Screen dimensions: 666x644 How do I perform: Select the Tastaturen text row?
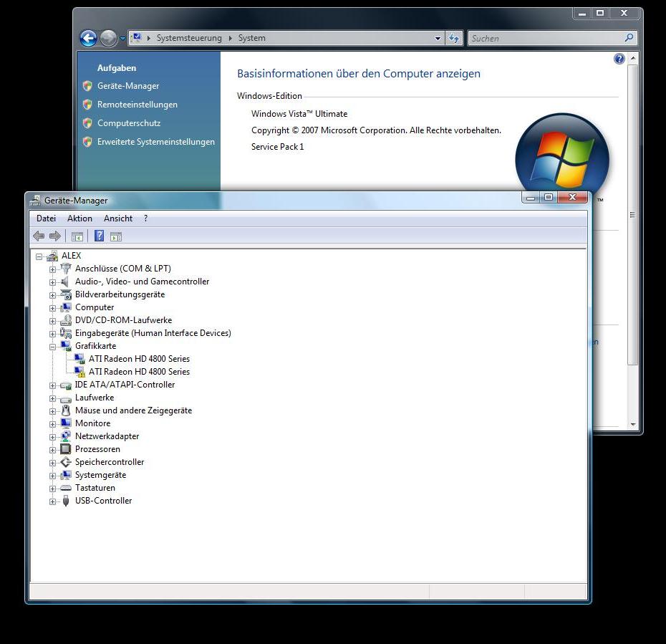coord(95,488)
